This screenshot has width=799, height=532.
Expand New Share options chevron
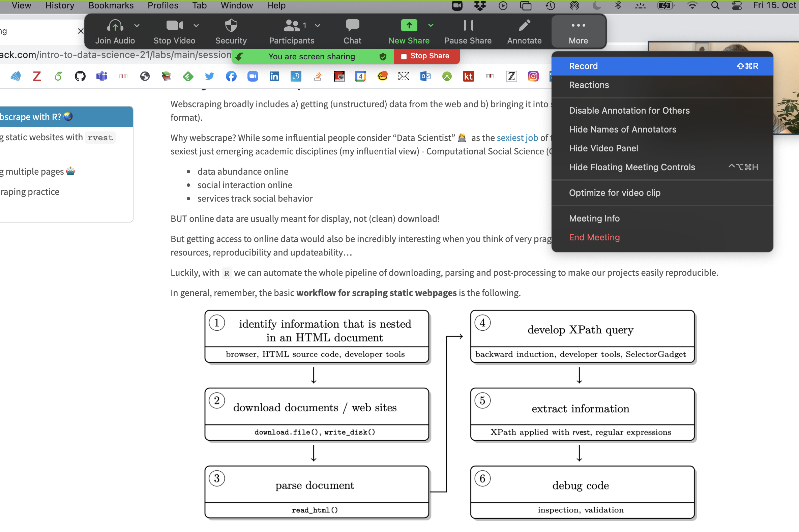(431, 25)
